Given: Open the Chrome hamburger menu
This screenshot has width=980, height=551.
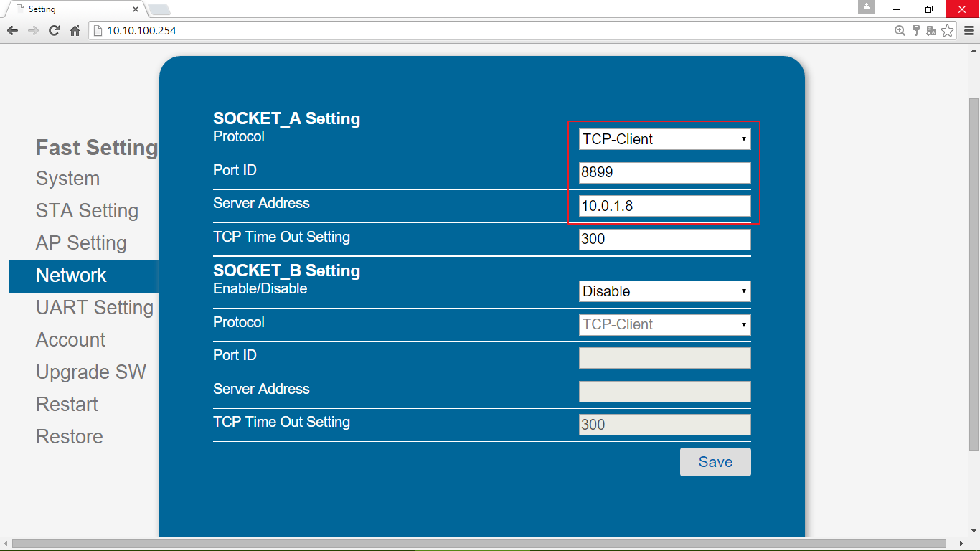Looking at the screenshot, I should 969,31.
